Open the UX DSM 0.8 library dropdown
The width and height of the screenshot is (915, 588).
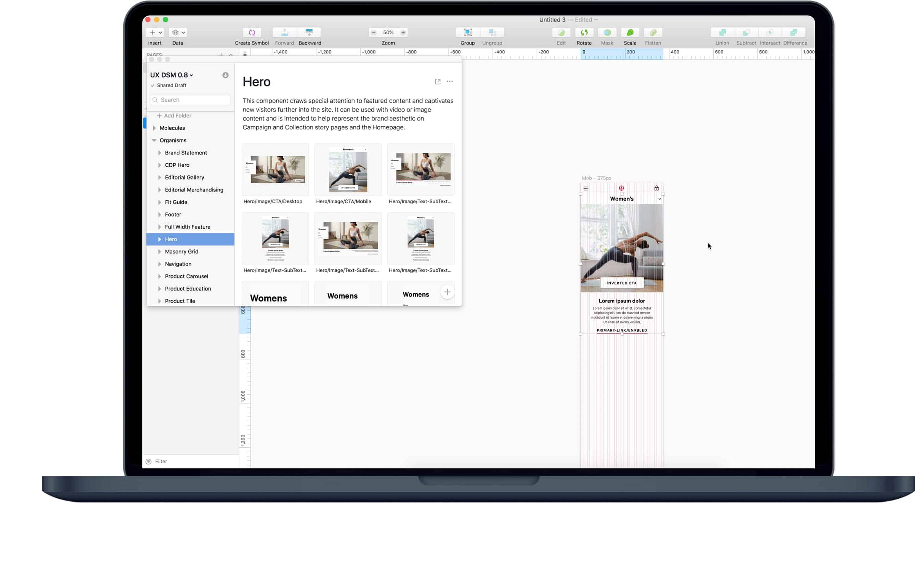click(x=172, y=75)
